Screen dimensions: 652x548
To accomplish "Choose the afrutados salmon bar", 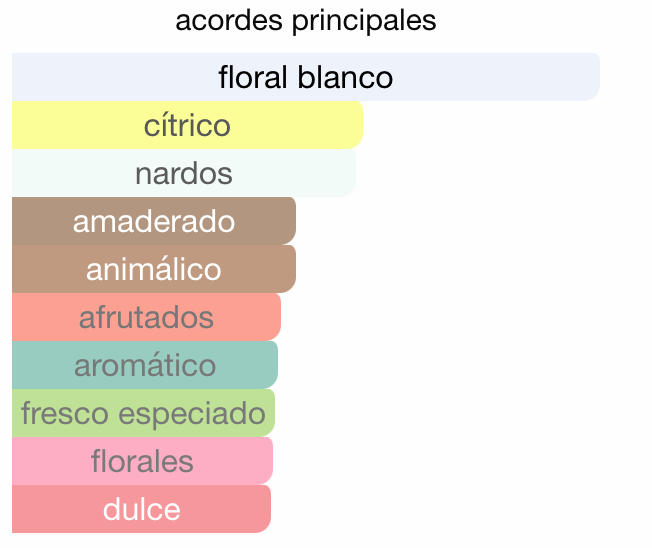I will pyautogui.click(x=146, y=317).
